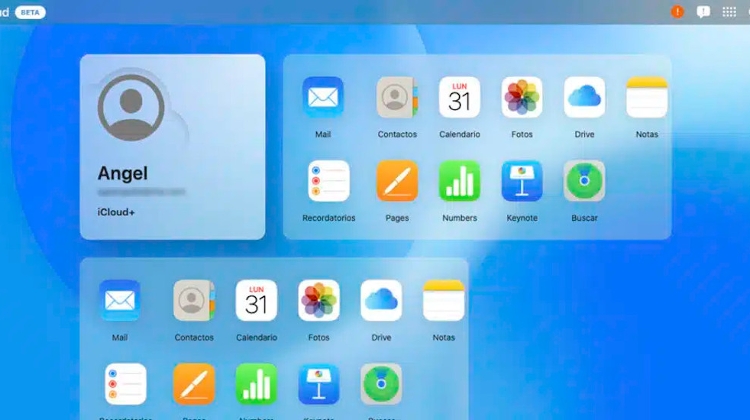Launch Calendario from the upper app tile
Image resolution: width=750 pixels, height=420 pixels.
[x=459, y=98]
